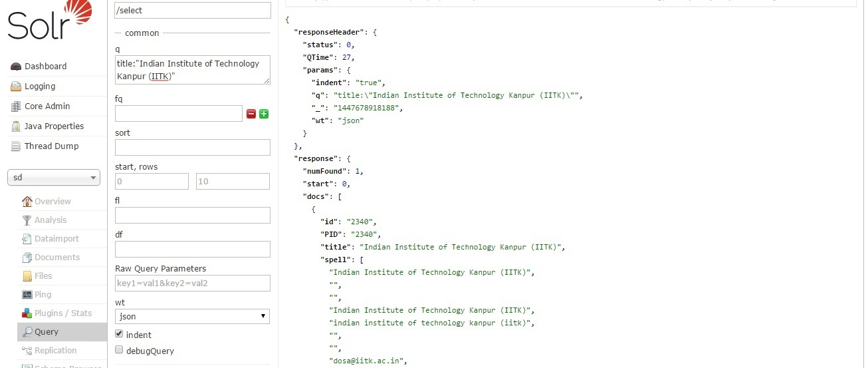Viewport: 868px width, 368px height.
Task: Click the dosa@iitk.ac.in value
Action: click(368, 361)
